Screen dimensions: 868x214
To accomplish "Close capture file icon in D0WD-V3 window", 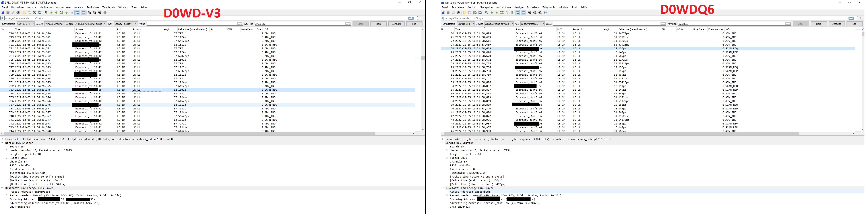I will pyautogui.click(x=35, y=12).
